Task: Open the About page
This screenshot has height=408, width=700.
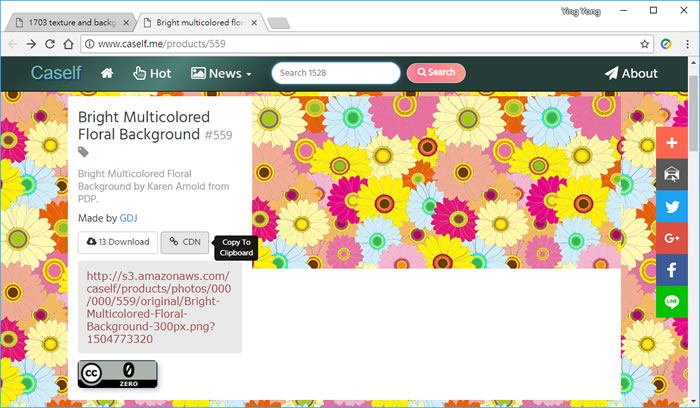Action: tap(631, 73)
